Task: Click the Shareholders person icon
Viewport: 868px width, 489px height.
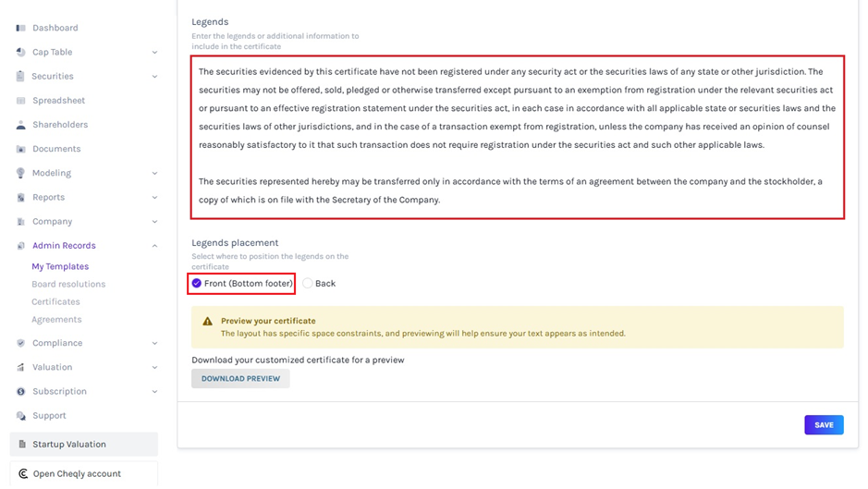Action: [21, 125]
